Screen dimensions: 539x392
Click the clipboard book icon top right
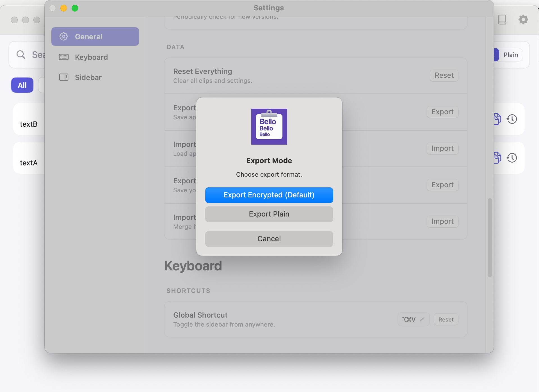click(x=502, y=19)
